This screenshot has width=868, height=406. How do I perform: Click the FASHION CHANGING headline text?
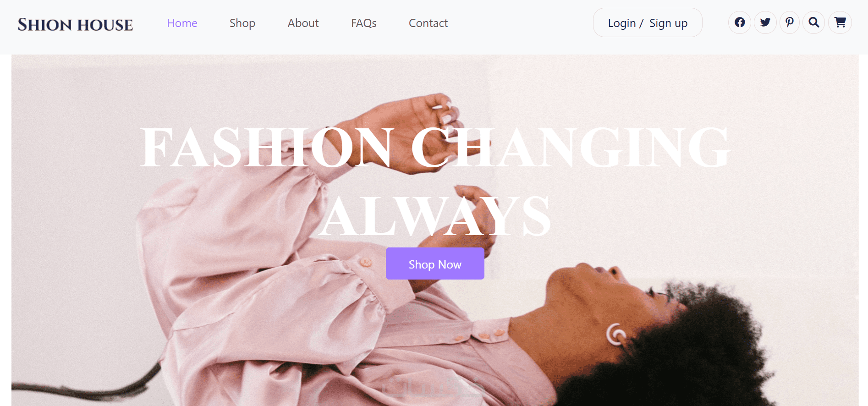pyautogui.click(x=434, y=148)
